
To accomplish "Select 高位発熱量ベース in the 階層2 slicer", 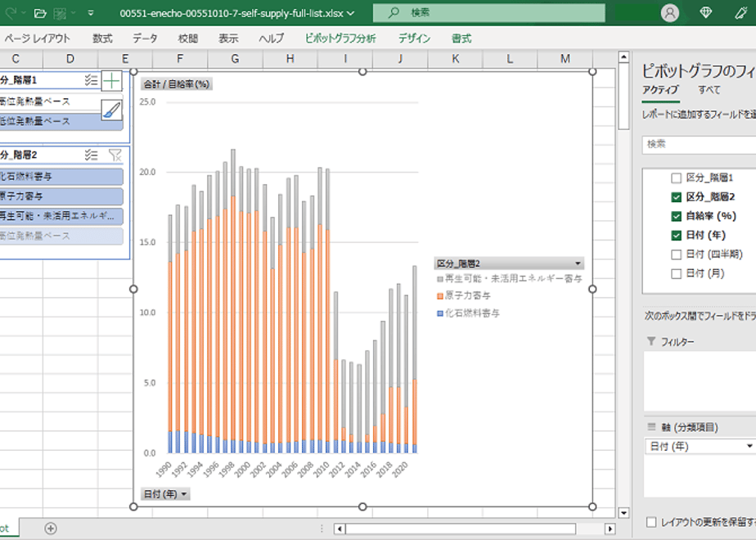I will 61,236.
